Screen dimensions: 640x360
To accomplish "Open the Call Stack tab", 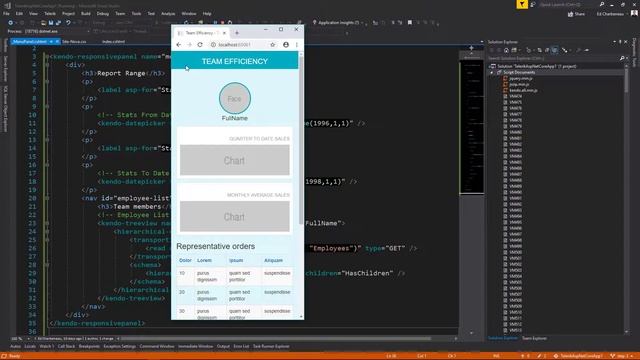I will click(66, 347).
